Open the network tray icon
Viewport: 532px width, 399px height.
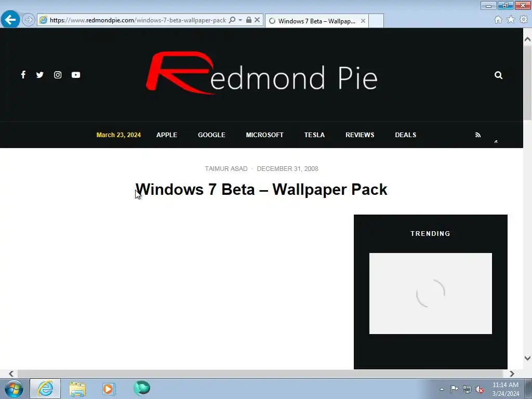[x=467, y=389]
